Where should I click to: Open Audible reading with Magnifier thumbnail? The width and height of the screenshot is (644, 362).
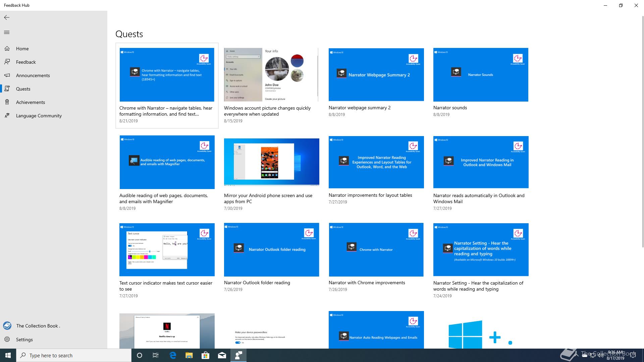point(167,162)
